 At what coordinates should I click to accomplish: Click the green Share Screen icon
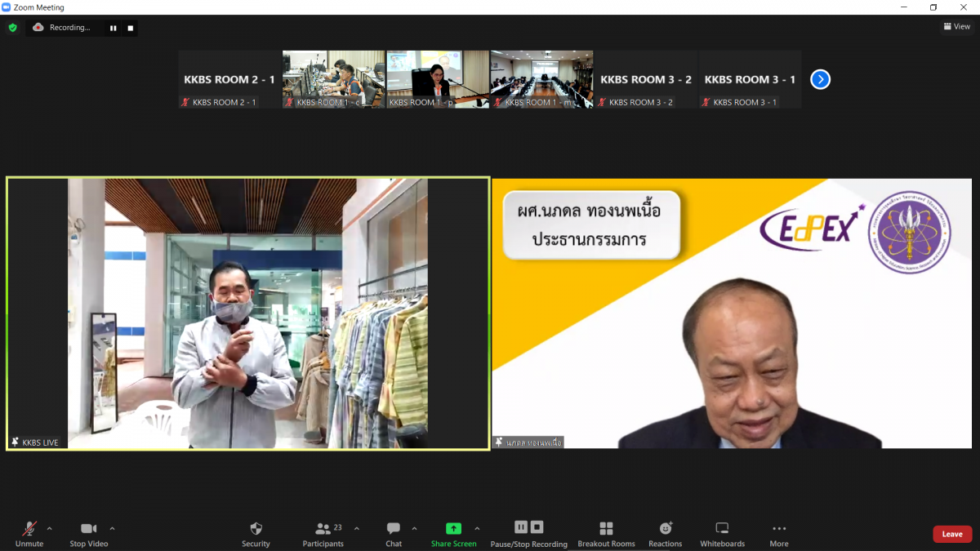[x=453, y=528]
